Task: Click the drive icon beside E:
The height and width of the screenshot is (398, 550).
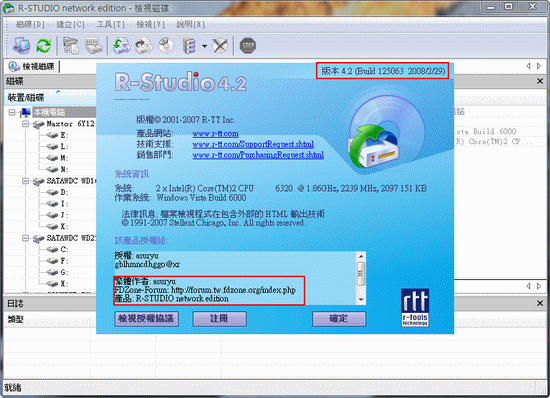Action: pyautogui.click(x=52, y=135)
